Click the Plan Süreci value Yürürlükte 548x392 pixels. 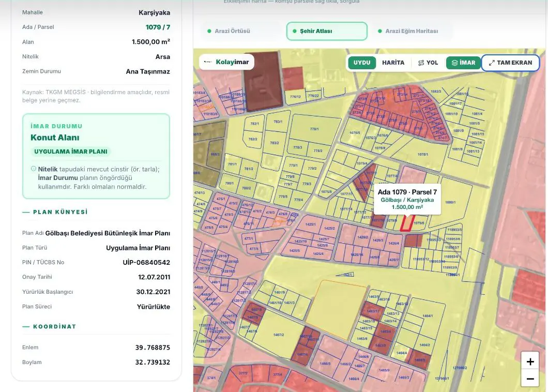(x=154, y=307)
